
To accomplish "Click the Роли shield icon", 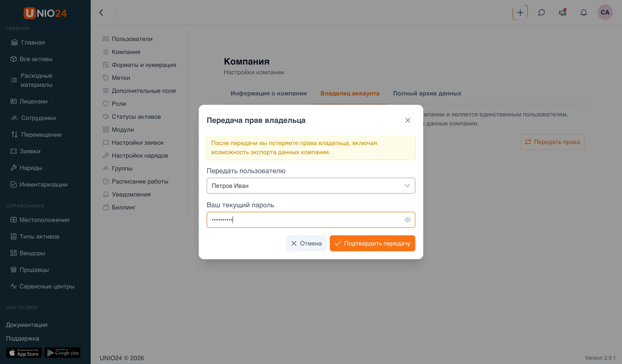I will coord(106,104).
